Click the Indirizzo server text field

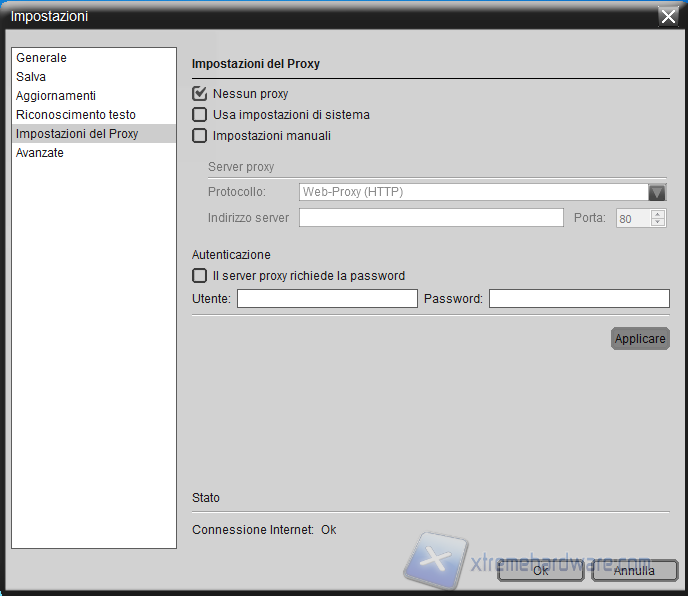[x=431, y=218]
